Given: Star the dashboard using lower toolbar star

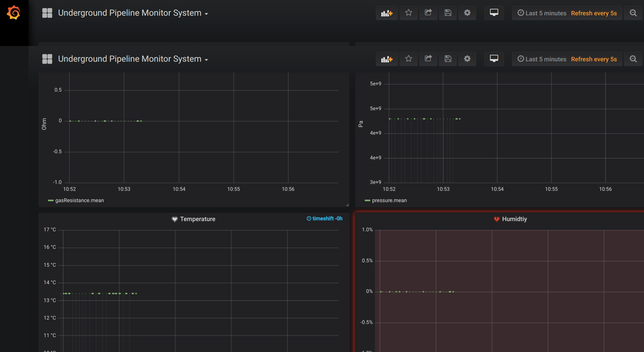Looking at the screenshot, I should (408, 59).
